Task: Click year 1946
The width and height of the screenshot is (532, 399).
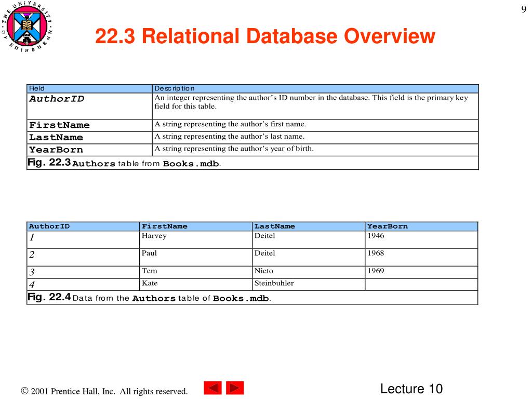Action: click(x=376, y=236)
